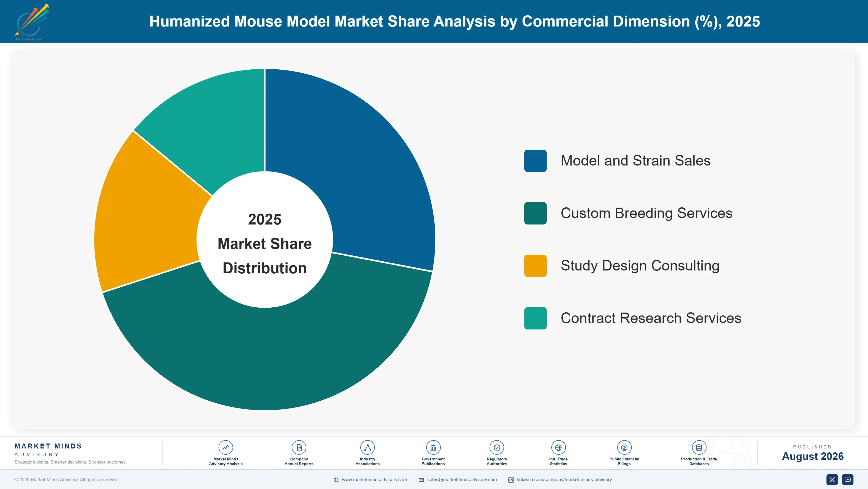The height and width of the screenshot is (489, 868).
Task: Click the envelope icon beside the sales email
Action: point(421,480)
